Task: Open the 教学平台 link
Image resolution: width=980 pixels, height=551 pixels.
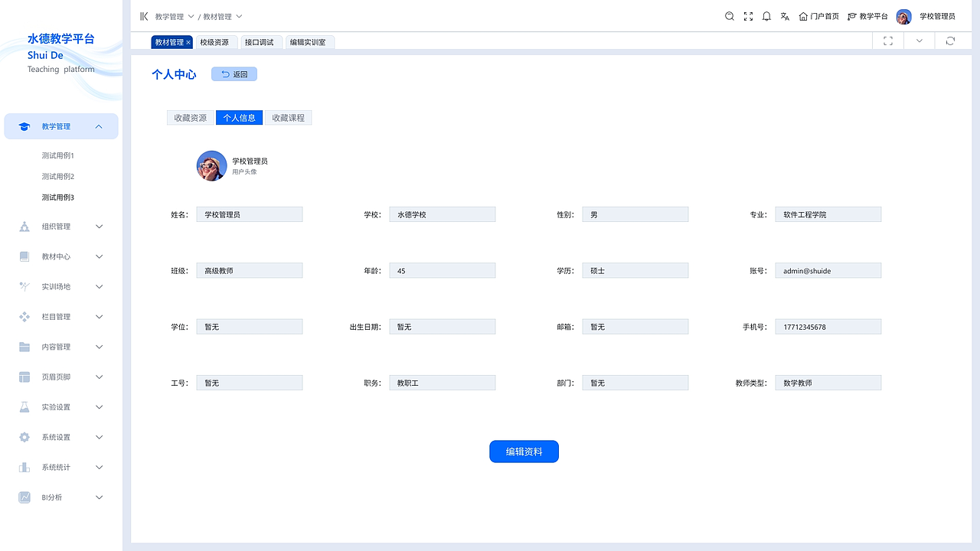Action: (x=867, y=16)
